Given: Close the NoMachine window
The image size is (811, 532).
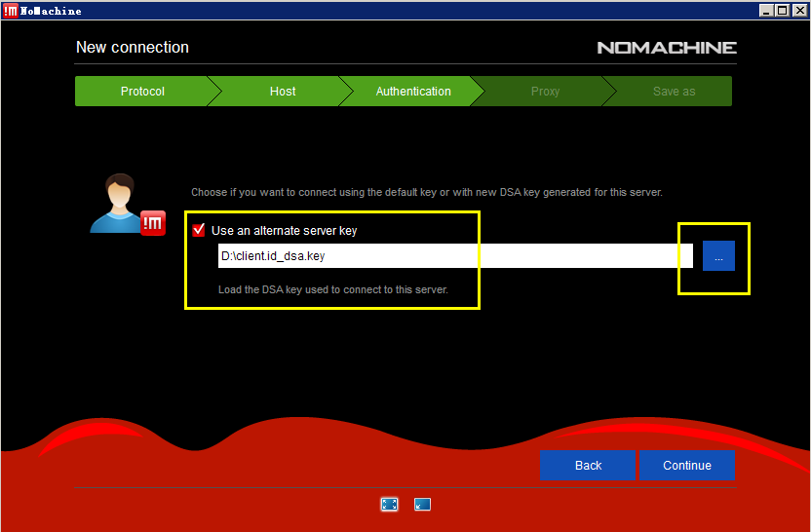Looking at the screenshot, I should [799, 11].
